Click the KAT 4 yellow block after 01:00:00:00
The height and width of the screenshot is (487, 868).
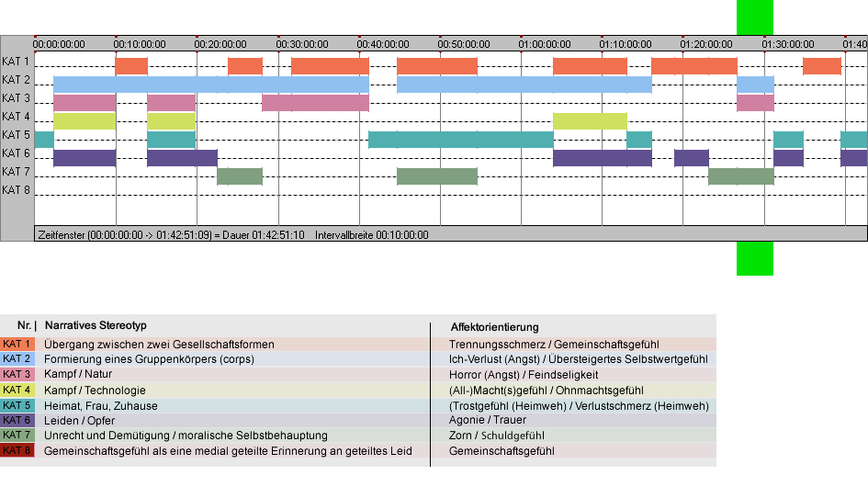click(590, 121)
